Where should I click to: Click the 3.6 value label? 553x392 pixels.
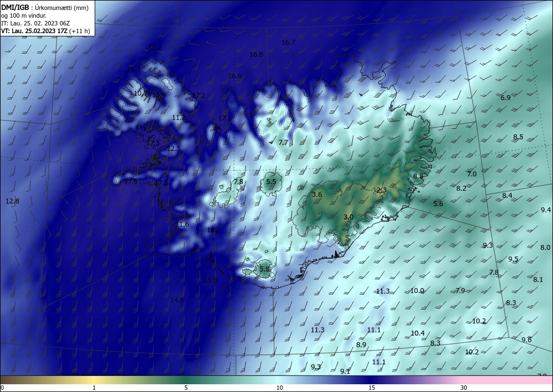pyautogui.click(x=317, y=194)
